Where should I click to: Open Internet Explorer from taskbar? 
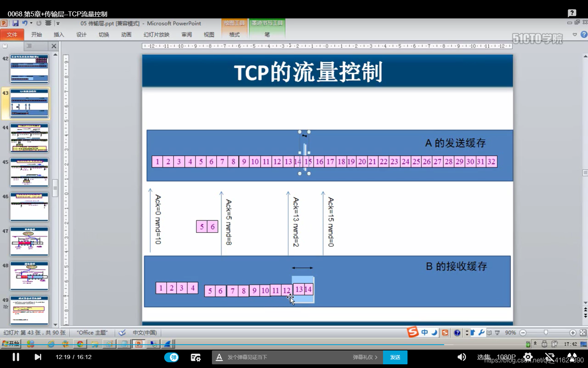(x=51, y=344)
